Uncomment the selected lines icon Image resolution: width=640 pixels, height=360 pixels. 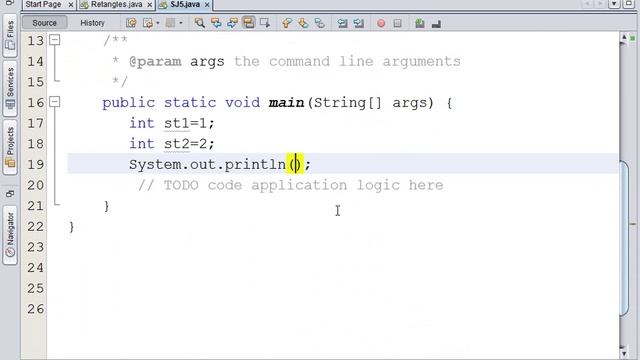click(x=436, y=23)
